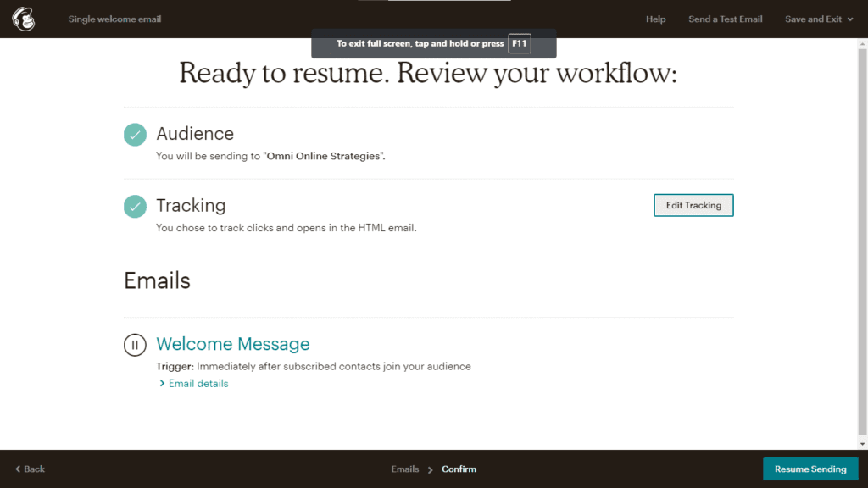Viewport: 868px width, 488px height.
Task: Expand the Email details section
Action: [194, 384]
